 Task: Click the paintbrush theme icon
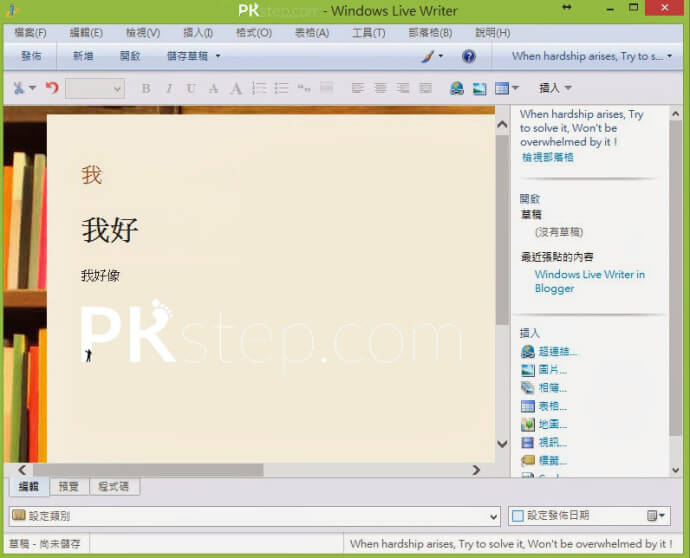(x=428, y=56)
